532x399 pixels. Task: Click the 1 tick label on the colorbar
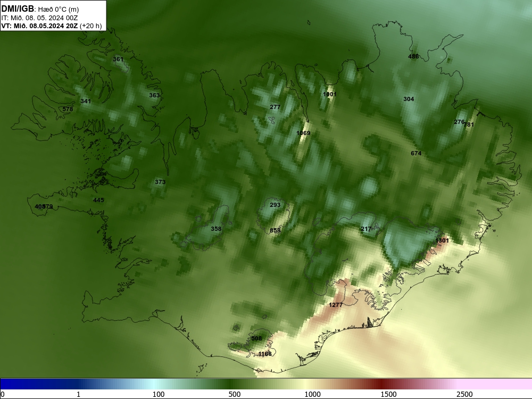(78, 394)
